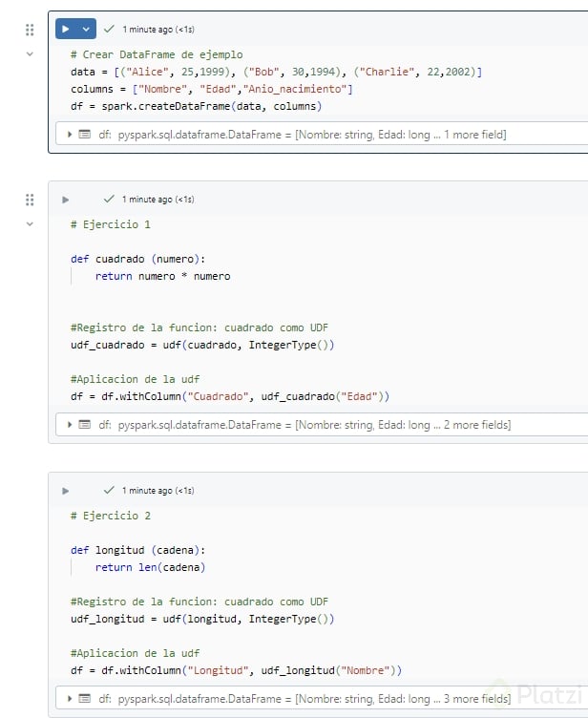Click the first cell's '1 minute ago' timestamp

pyautogui.click(x=159, y=30)
